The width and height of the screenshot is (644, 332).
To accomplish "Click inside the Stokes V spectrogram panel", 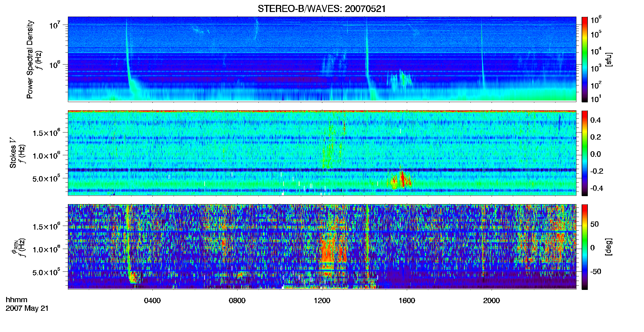I will [322, 153].
